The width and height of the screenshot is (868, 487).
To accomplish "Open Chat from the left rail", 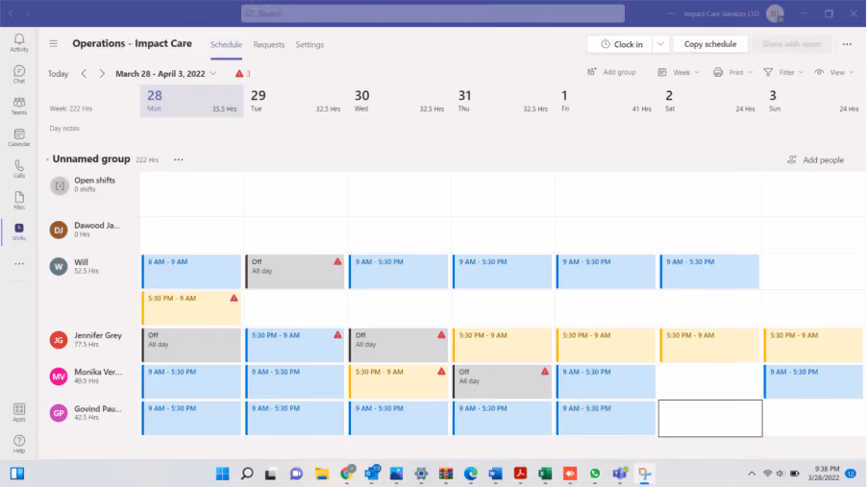I will coord(19,74).
